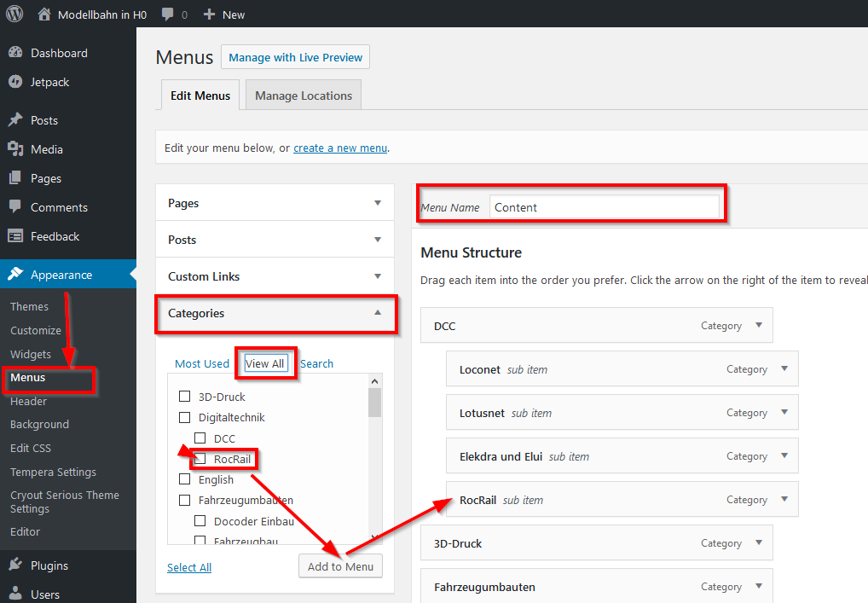
Task: Open Themes under Appearance
Action: 29,306
